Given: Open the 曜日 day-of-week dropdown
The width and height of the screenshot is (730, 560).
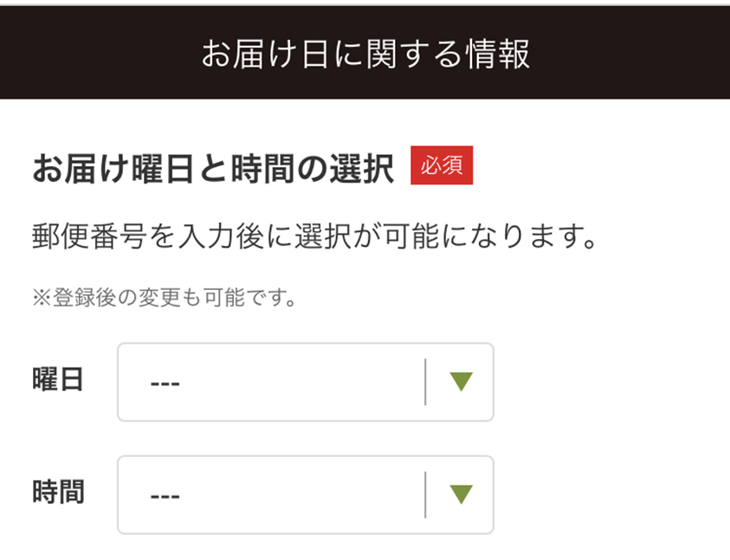Looking at the screenshot, I should pyautogui.click(x=305, y=382).
